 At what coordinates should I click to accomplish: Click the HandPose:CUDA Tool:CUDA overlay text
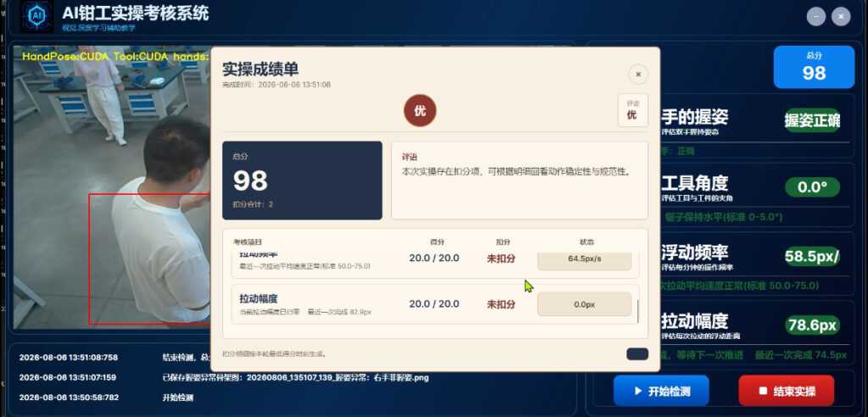tap(115, 57)
